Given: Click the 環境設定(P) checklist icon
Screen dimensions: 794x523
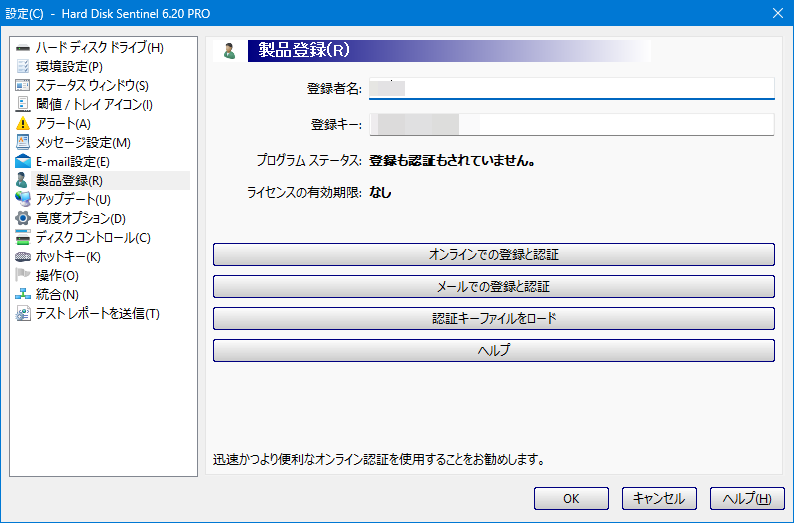Looking at the screenshot, I should (23, 66).
